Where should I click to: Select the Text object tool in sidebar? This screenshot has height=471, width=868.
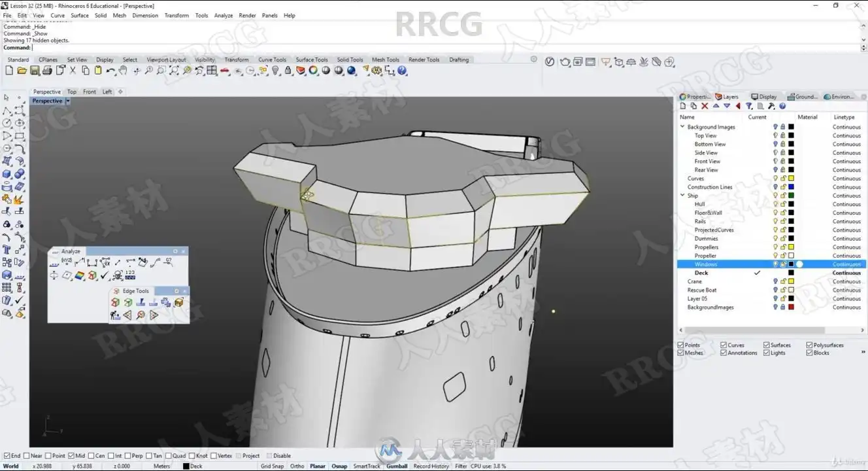click(x=7, y=250)
